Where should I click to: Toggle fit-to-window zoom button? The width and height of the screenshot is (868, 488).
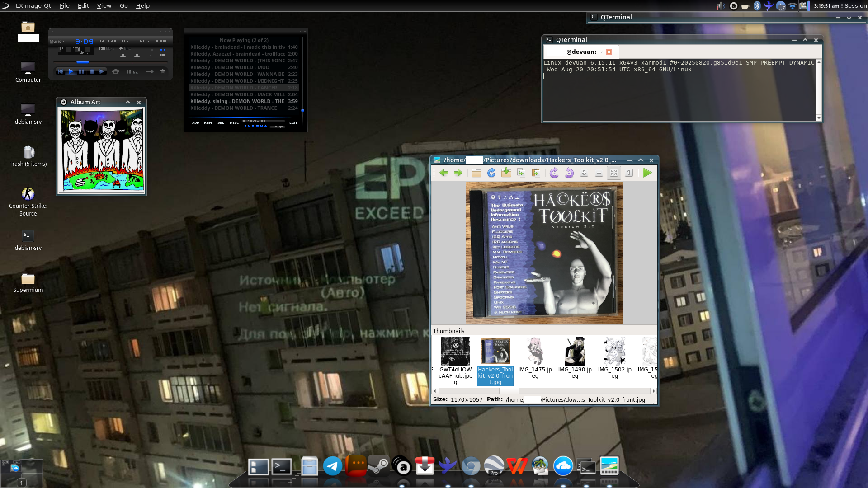(x=614, y=173)
